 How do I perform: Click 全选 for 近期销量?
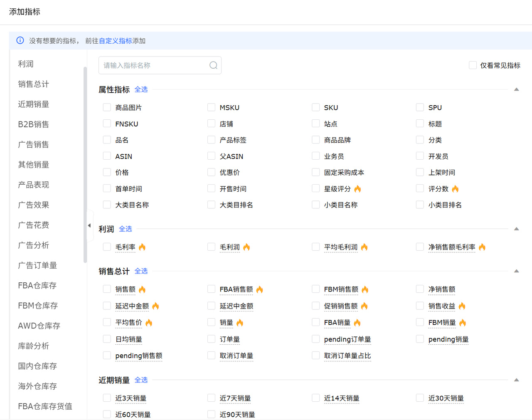click(141, 380)
